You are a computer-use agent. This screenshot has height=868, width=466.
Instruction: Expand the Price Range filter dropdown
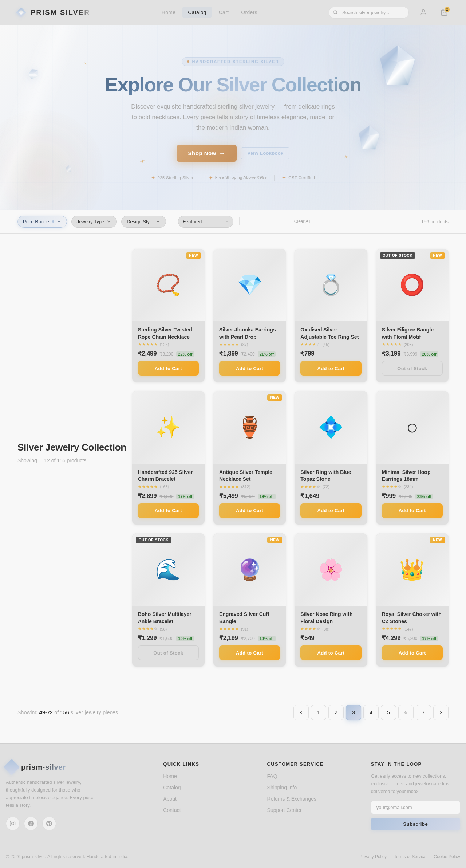[42, 221]
